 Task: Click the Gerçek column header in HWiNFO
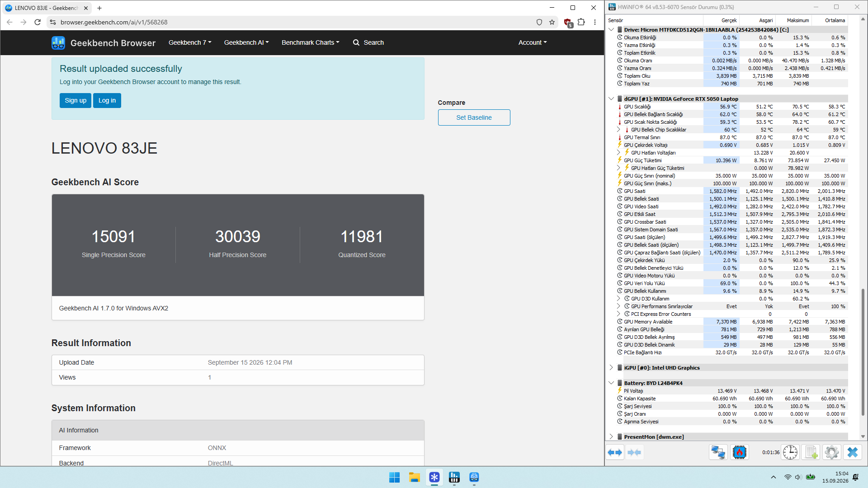click(x=721, y=20)
